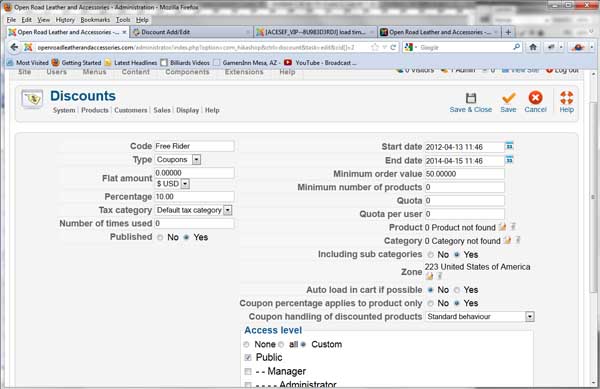Click the delete icon under Zone value

[x=439, y=276]
